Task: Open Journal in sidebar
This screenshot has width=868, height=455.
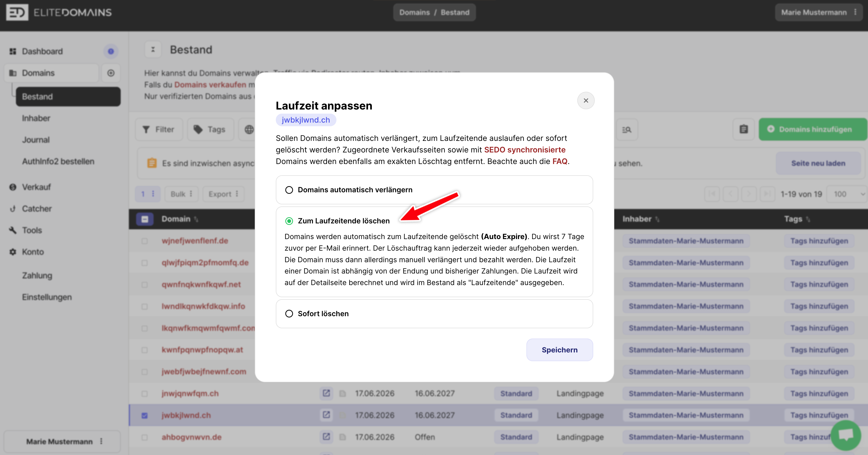Action: [x=36, y=140]
